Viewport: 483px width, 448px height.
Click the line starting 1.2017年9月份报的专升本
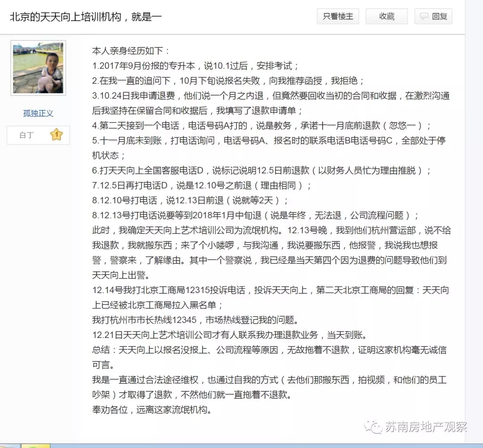point(195,66)
